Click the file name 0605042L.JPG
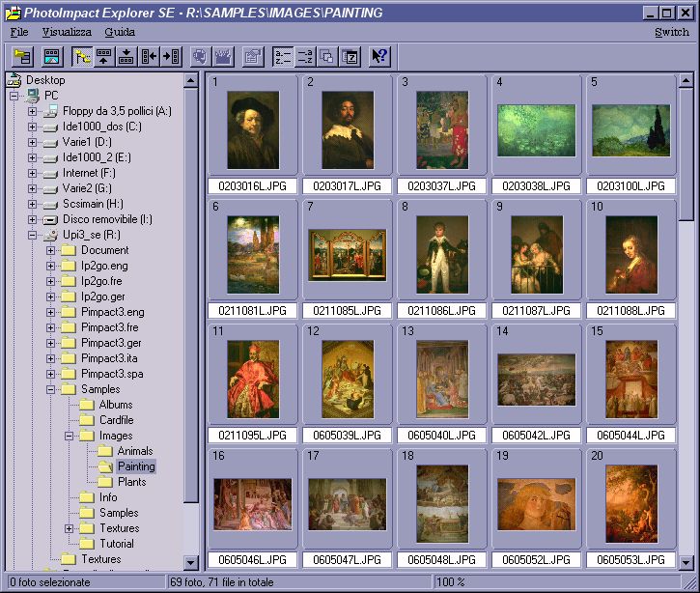The width and height of the screenshot is (700, 593). click(536, 436)
